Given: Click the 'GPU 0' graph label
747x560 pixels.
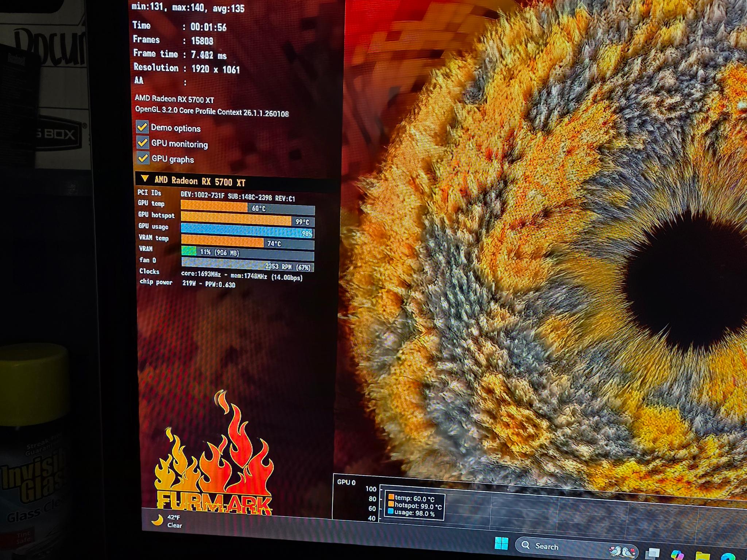Looking at the screenshot, I should pyautogui.click(x=346, y=482).
